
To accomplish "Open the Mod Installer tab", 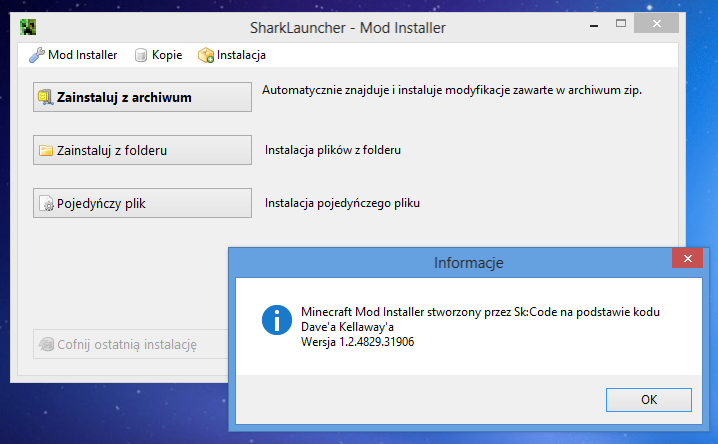I will tap(73, 55).
